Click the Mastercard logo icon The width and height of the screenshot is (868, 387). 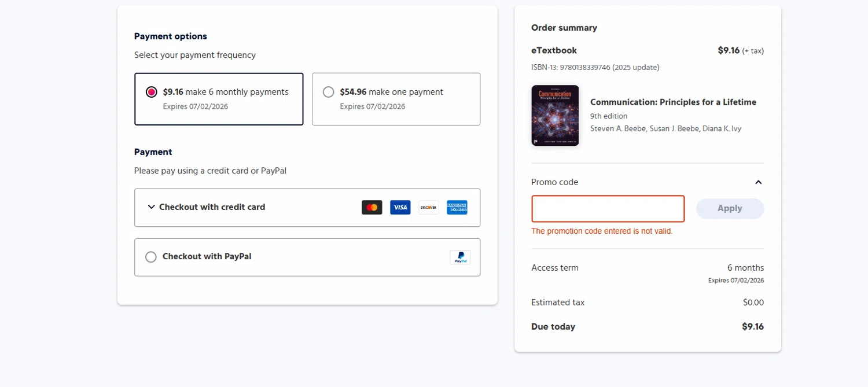372,207
